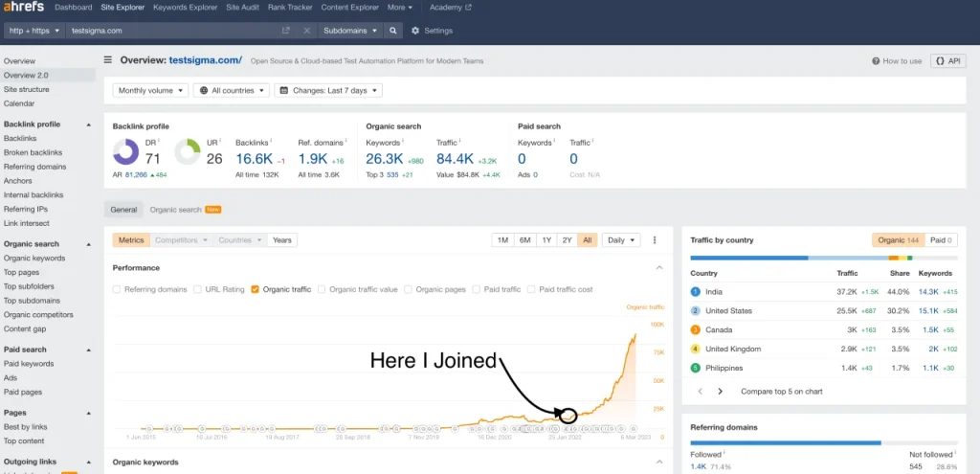This screenshot has height=474, width=980.
Task: Open URL in new tab icon
Action: pos(285,31)
